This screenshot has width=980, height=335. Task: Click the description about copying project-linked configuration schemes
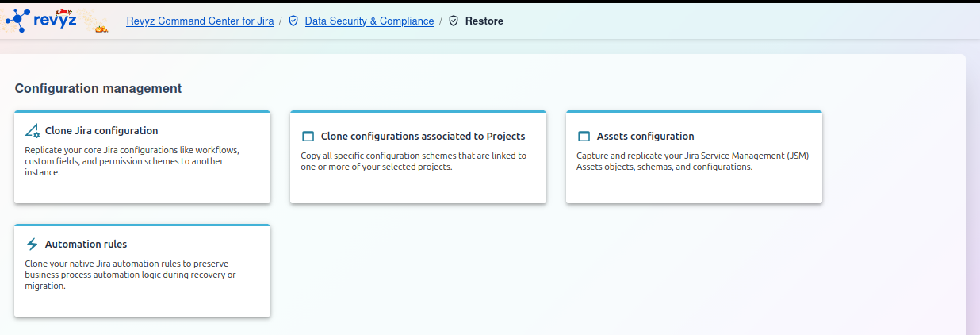click(x=413, y=161)
